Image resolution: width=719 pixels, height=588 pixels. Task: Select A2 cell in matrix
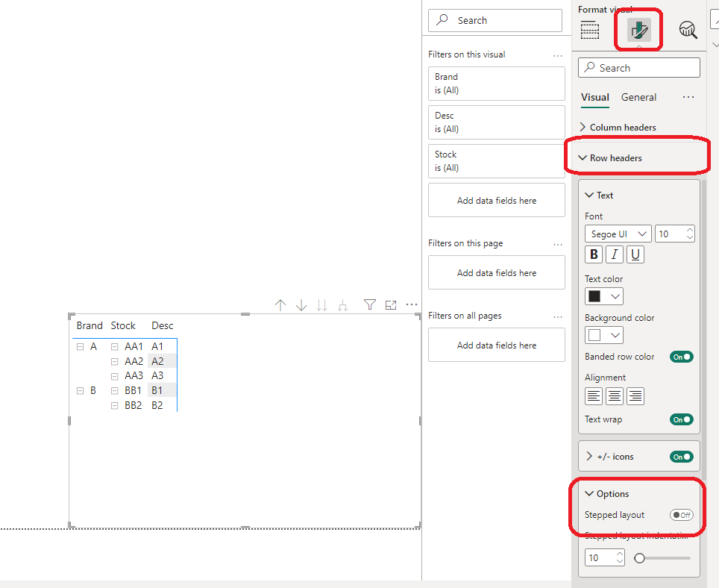click(x=161, y=361)
